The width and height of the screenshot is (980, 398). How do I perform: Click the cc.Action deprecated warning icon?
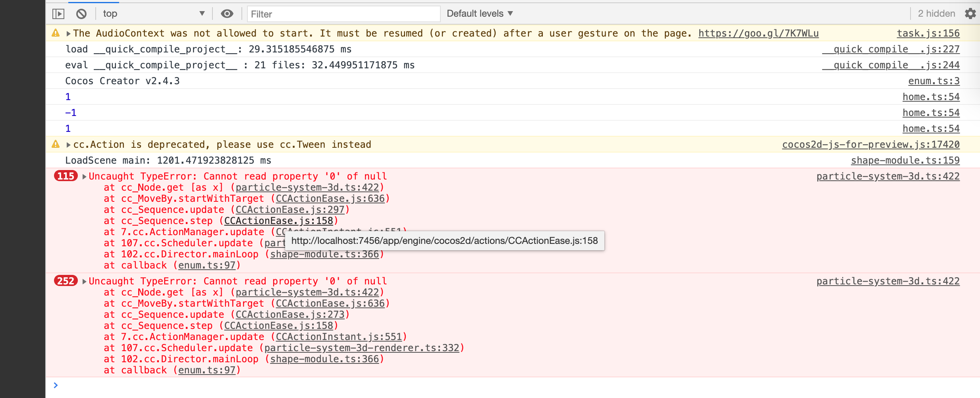[x=56, y=144]
